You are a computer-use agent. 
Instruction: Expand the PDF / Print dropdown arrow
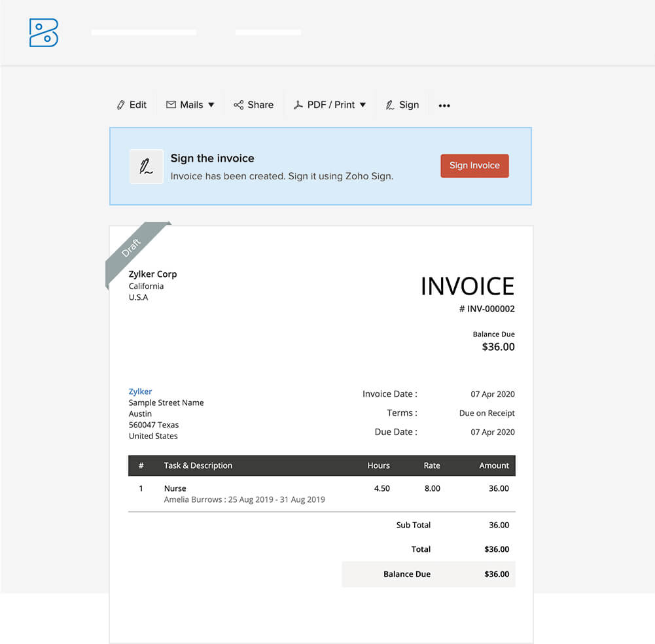[363, 105]
